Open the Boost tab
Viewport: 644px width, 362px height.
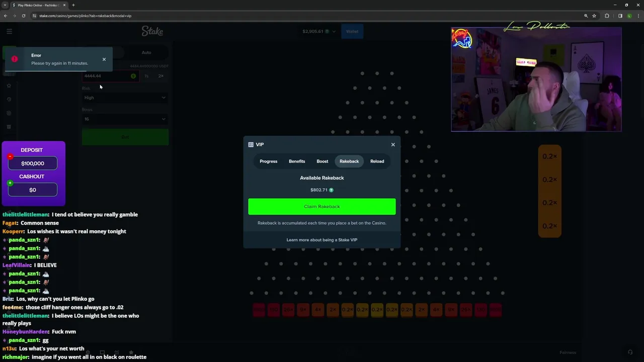click(323, 161)
